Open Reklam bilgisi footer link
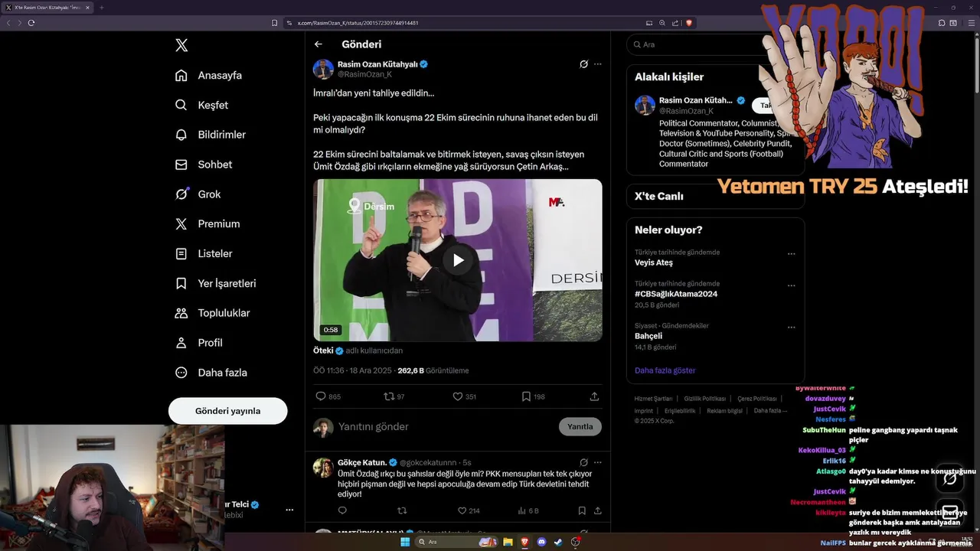This screenshot has height=551, width=980. pos(724,411)
